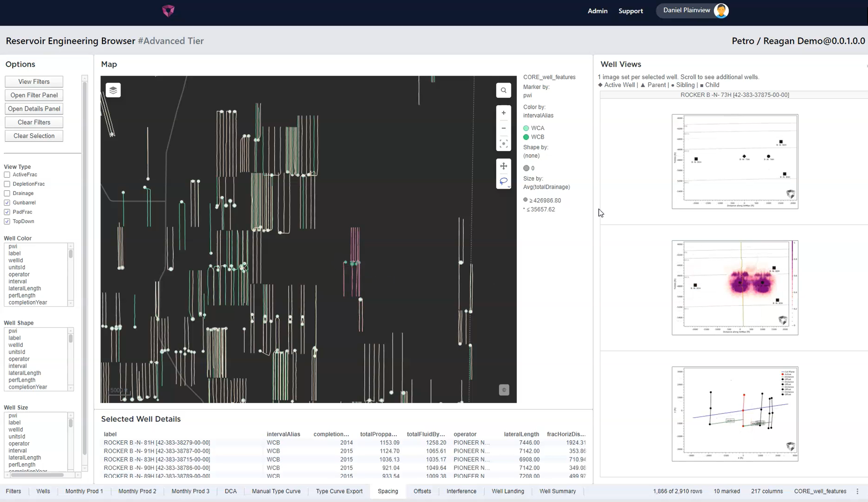Screen dimensions: 868x502
Task: Click the map search magnifier icon
Action: 503,91
